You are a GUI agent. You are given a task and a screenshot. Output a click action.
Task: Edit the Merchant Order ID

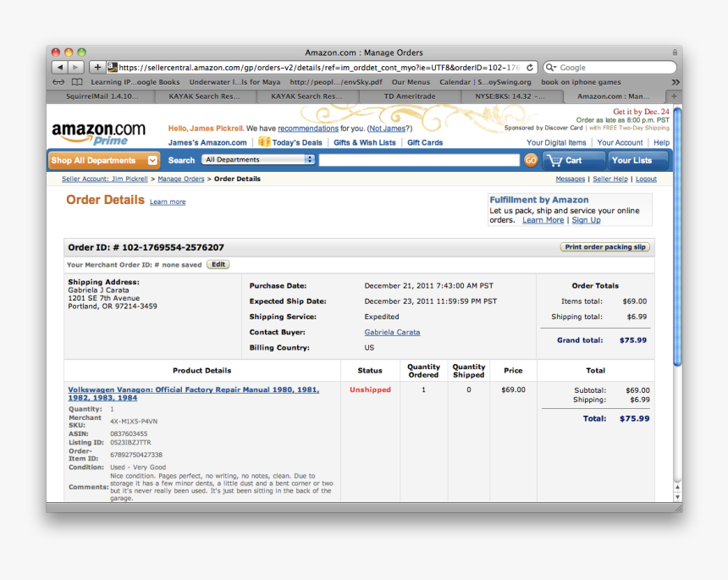(x=218, y=264)
